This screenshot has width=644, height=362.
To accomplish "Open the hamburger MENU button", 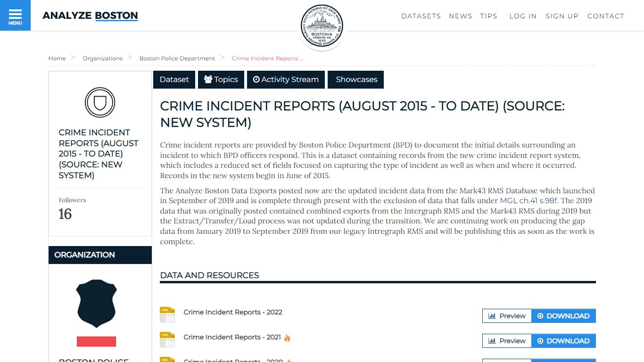I will (x=15, y=16).
